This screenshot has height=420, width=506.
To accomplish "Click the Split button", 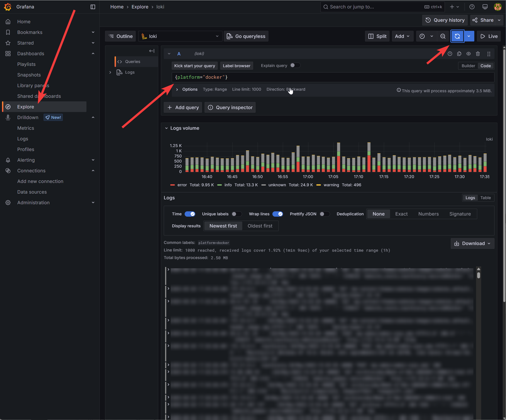I will coord(377,36).
